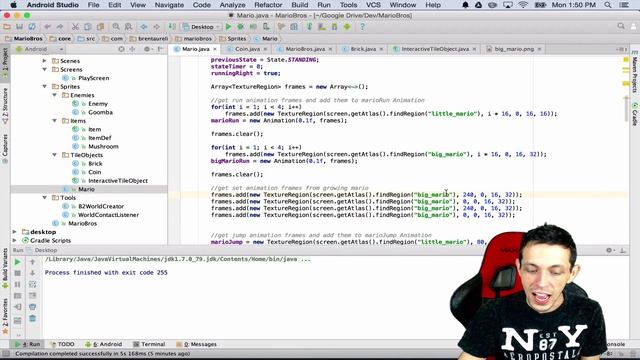The image size is (640, 360).
Task: Collapse the Items folder
Action: pyautogui.click(x=54, y=121)
